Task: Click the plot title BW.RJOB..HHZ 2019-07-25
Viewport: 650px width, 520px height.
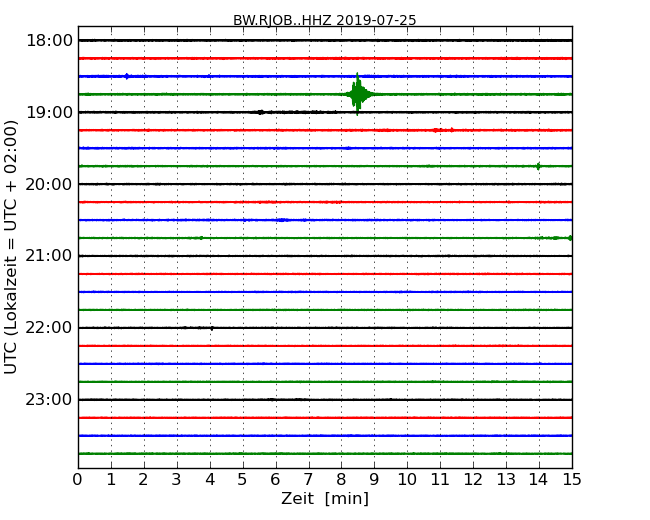Action: click(324, 20)
